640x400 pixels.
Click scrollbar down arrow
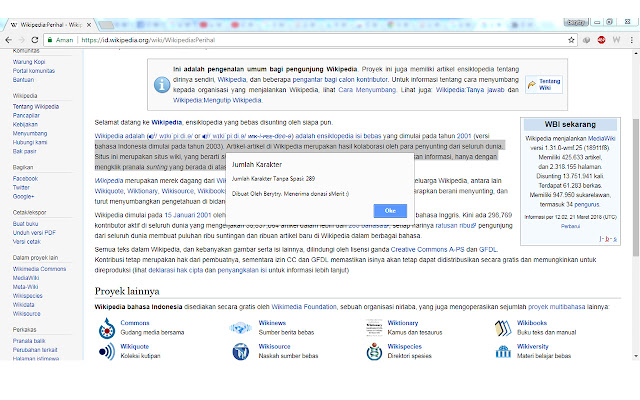point(636,356)
